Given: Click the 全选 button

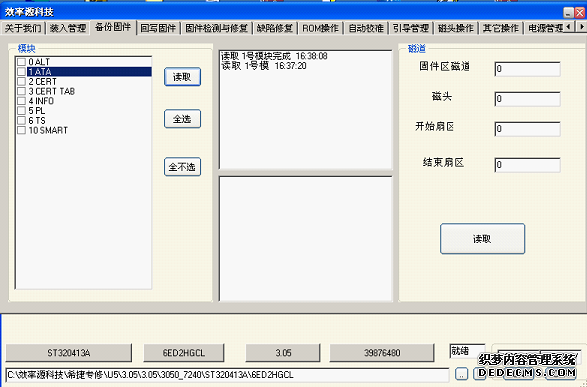Looking at the screenshot, I should 182,119.
